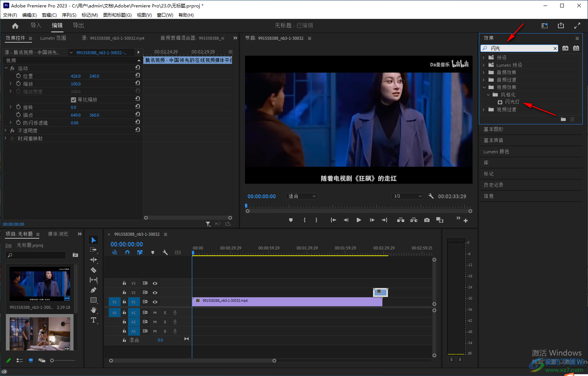588x376 pixels.
Task: Solo audio track A2
Action: [165, 322]
